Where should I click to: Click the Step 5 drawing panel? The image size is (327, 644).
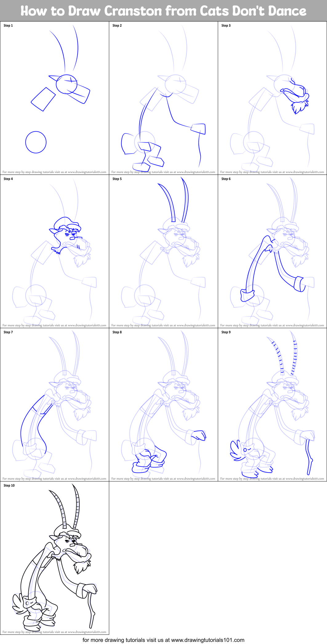[x=163, y=251]
